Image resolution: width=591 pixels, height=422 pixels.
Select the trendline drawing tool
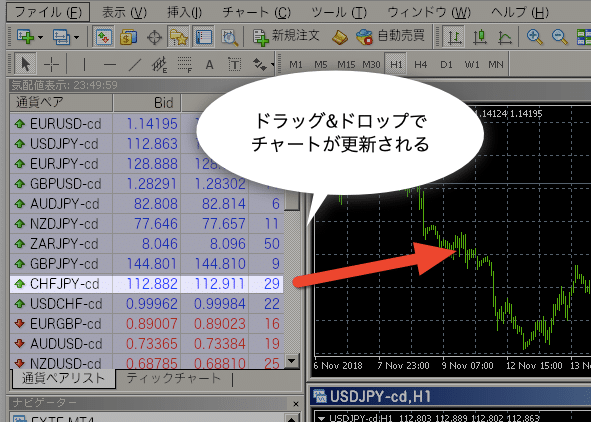pos(134,64)
